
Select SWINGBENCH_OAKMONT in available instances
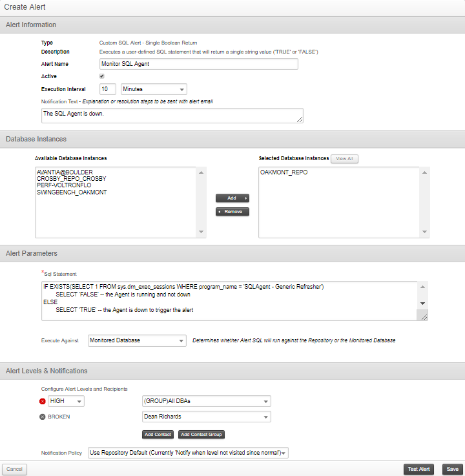pos(72,192)
